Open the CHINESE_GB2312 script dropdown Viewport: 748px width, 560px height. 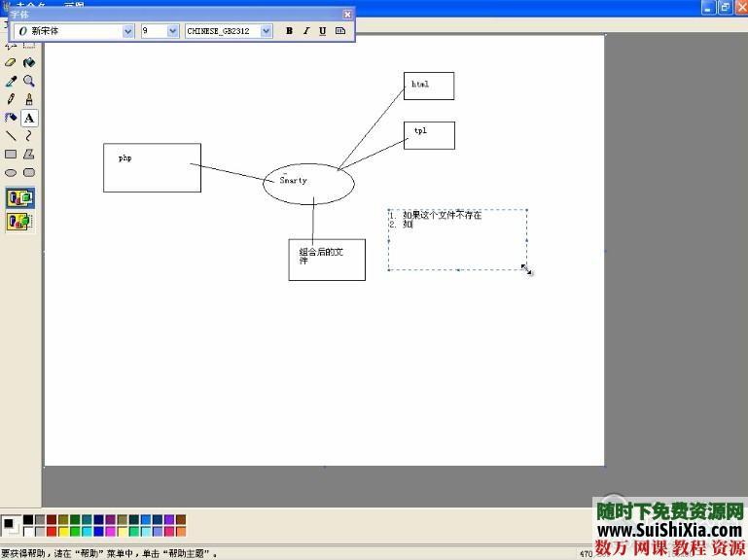tap(266, 31)
